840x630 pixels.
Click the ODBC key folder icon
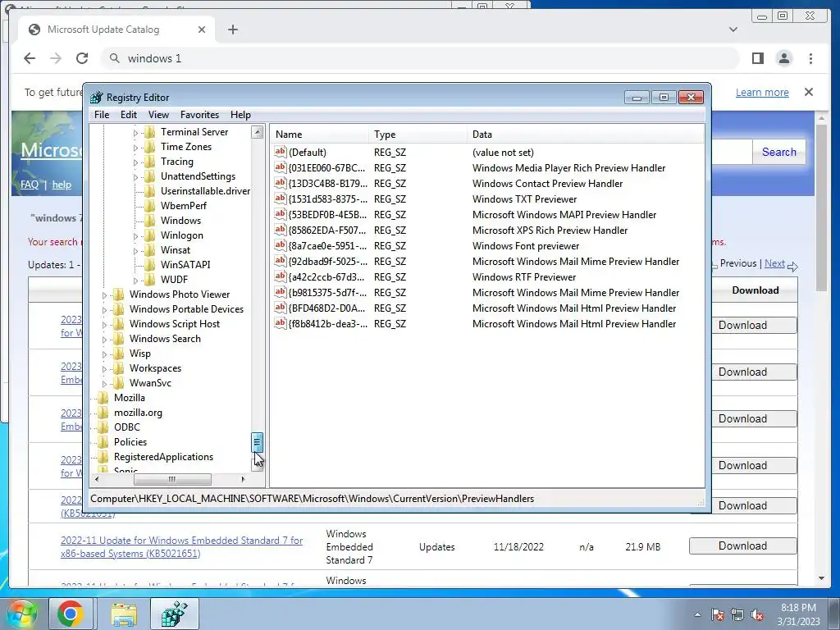coord(103,427)
